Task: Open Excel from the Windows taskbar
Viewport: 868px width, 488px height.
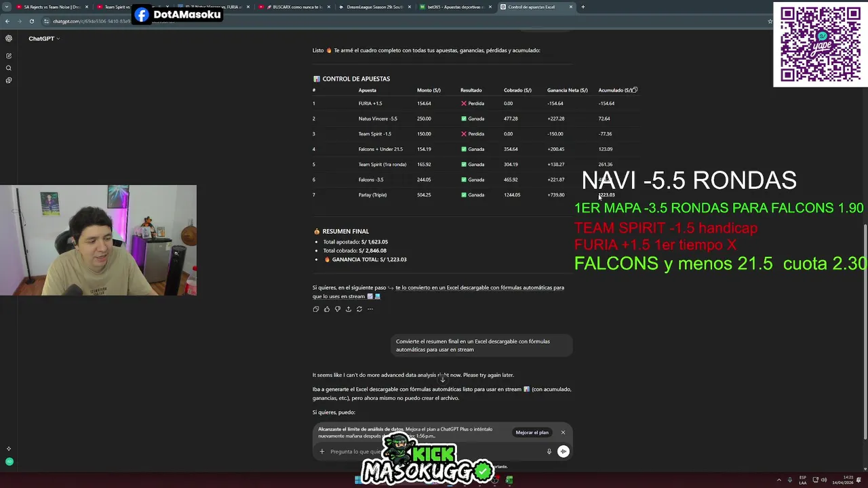Action: [509, 480]
